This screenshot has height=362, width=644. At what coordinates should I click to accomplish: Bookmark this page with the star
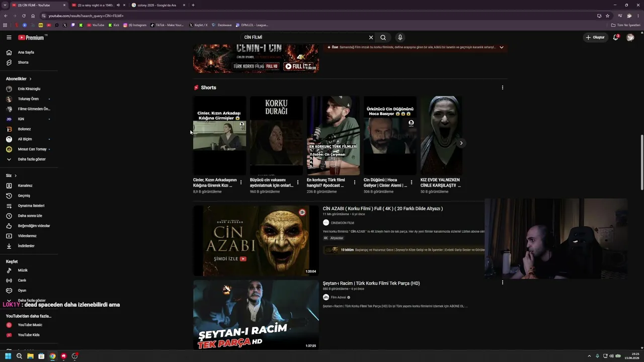click(607, 16)
